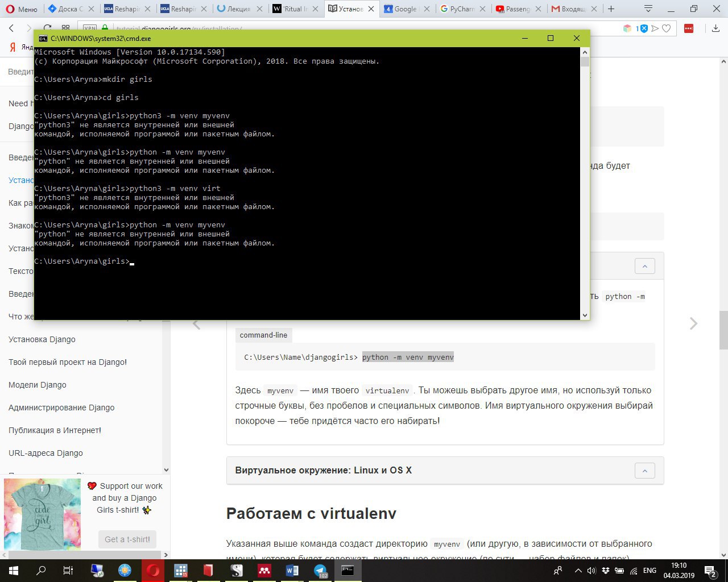Open Твой первый проект на Django! link
The width and height of the screenshot is (728, 582).
tap(68, 362)
